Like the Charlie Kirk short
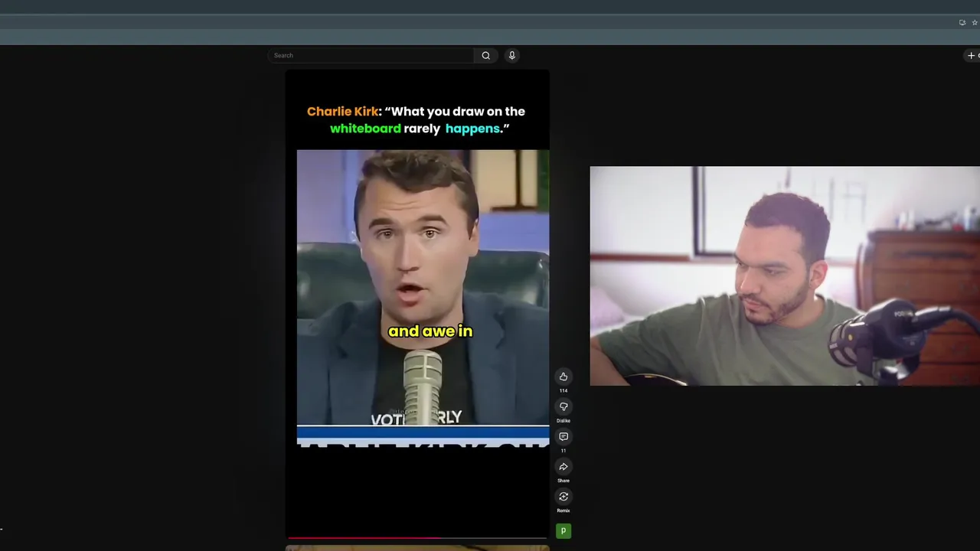The height and width of the screenshot is (551, 980). (563, 377)
